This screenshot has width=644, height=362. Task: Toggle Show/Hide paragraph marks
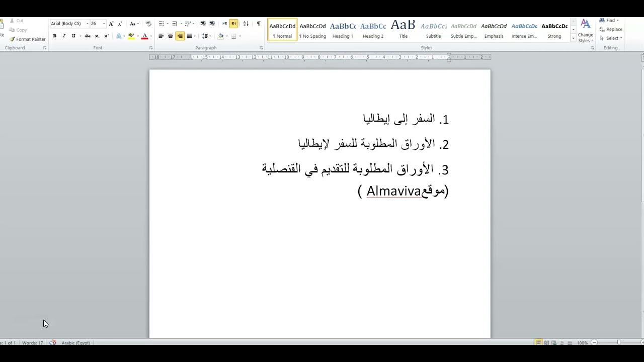[259, 24]
